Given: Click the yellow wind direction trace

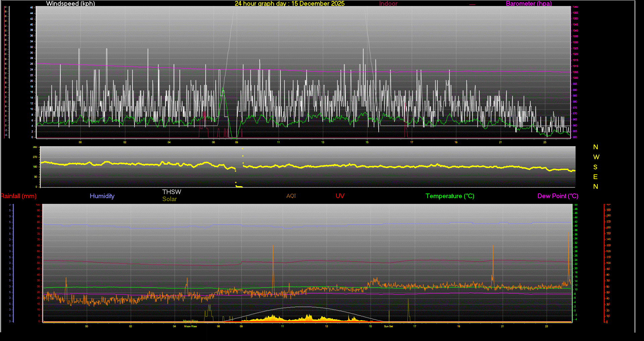Looking at the screenshot, I should 302,166.
